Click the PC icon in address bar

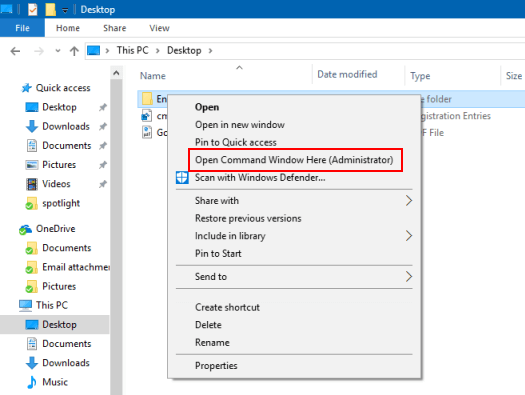click(93, 51)
